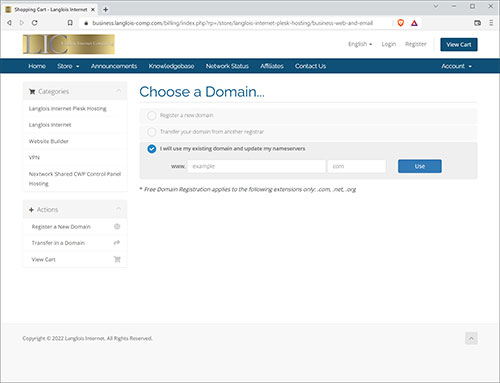Screen dimensions: 500x383
Task: Click the browser forward arrow
Action: coord(22,23)
